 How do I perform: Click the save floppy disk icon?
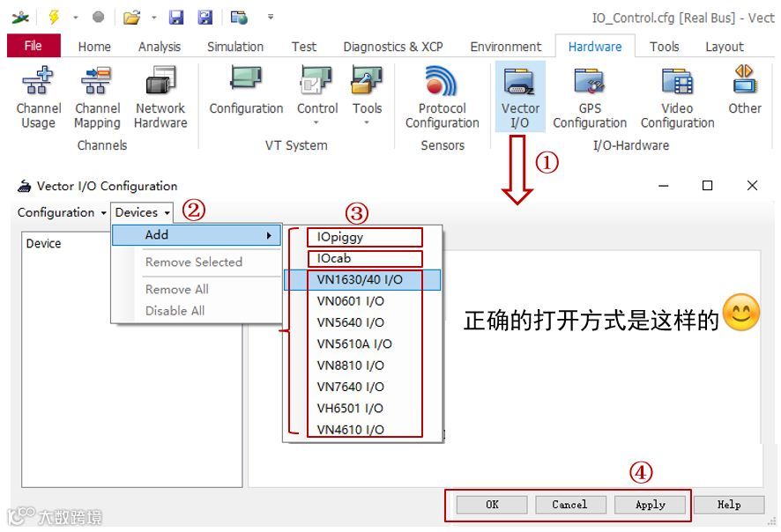coord(176,18)
